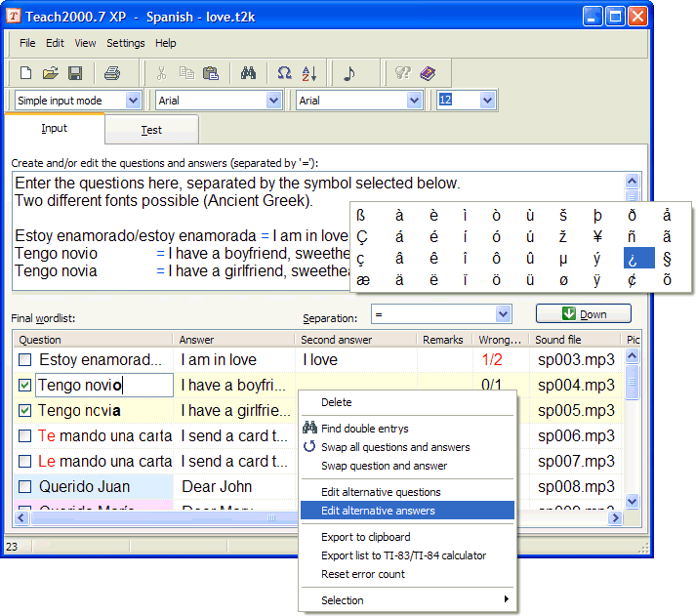Uncheck the Tengo novio row checkbox
The height and width of the screenshot is (616, 696).
(24, 385)
